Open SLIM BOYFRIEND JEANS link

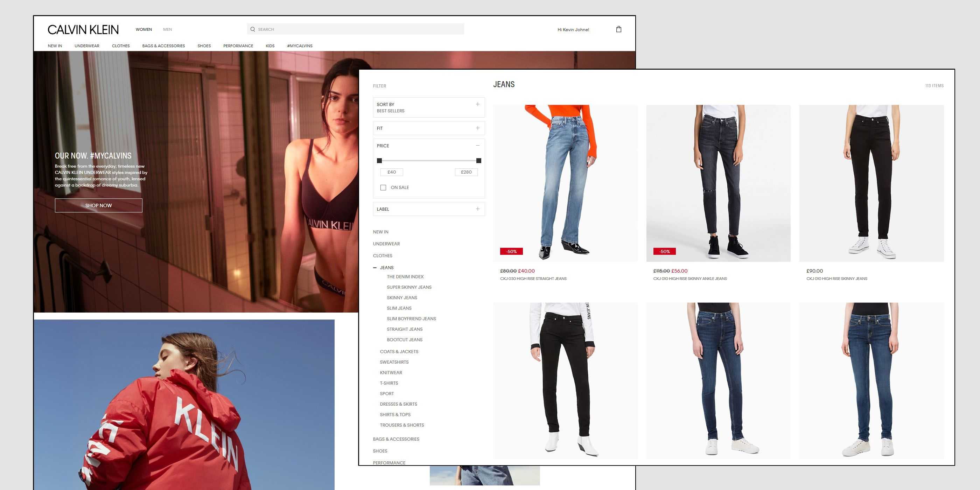tap(411, 319)
